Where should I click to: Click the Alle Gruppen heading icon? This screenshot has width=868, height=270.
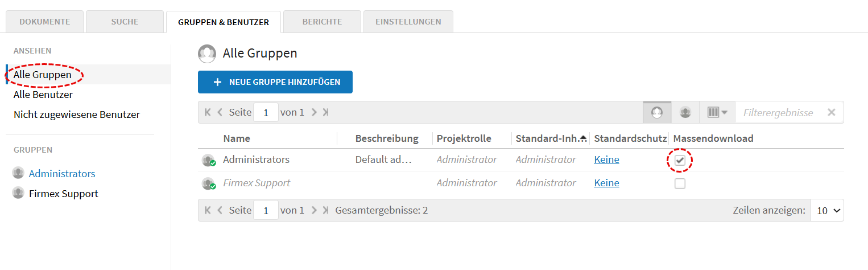tap(207, 54)
